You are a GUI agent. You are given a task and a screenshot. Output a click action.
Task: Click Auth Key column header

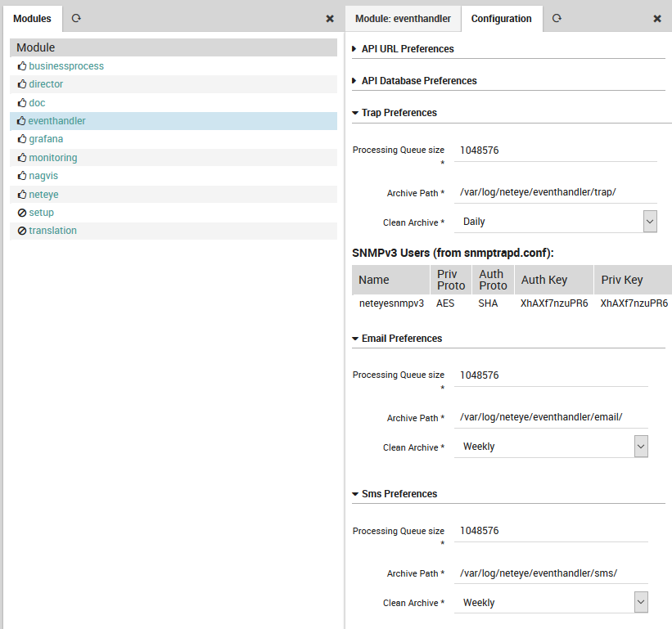pos(553,280)
